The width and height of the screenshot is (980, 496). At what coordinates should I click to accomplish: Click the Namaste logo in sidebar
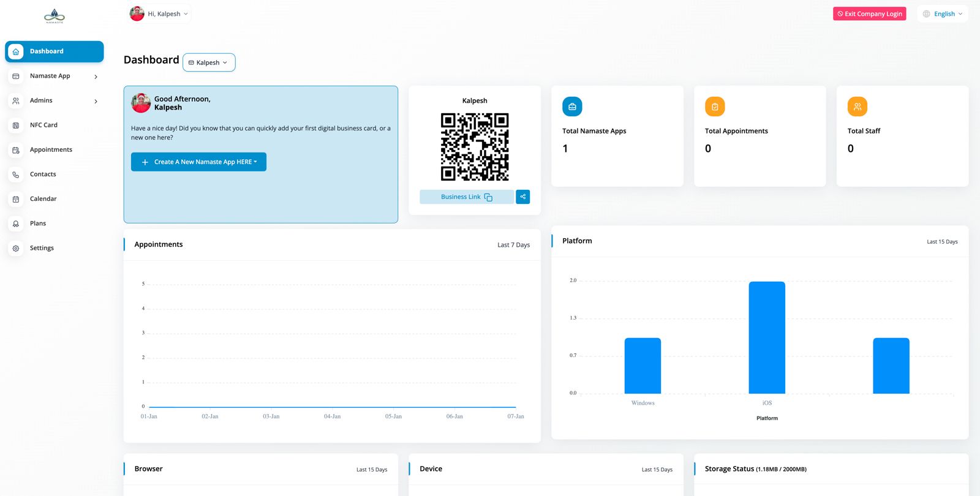(x=55, y=17)
